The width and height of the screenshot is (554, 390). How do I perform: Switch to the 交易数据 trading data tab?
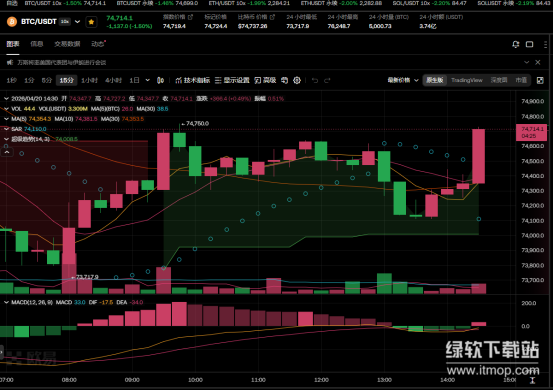tap(67, 44)
